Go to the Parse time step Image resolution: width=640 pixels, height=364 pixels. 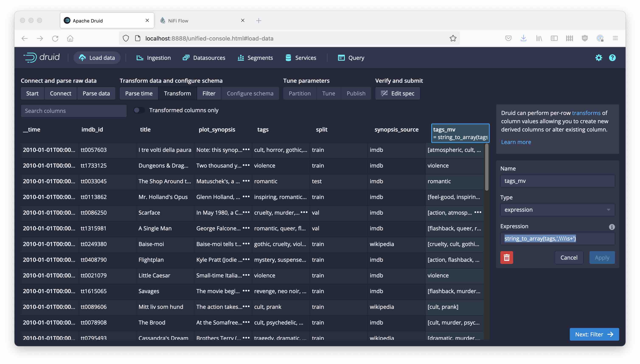point(139,93)
